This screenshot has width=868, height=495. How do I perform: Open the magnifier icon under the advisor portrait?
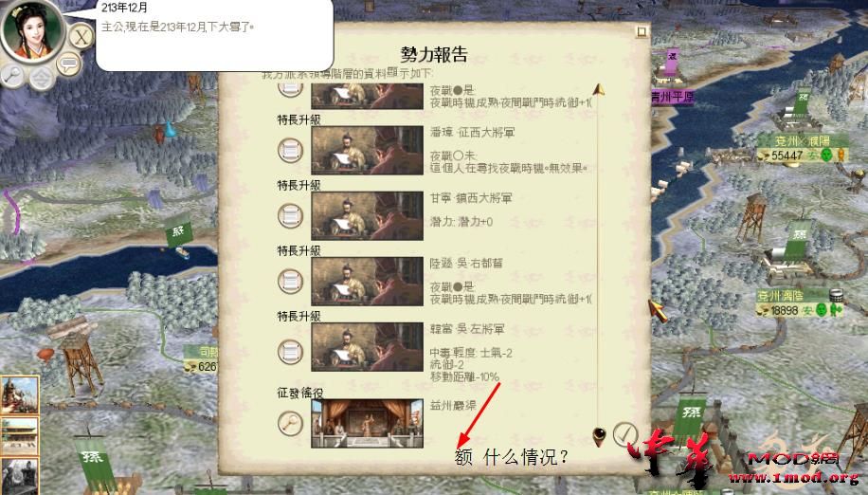pyautogui.click(x=11, y=76)
